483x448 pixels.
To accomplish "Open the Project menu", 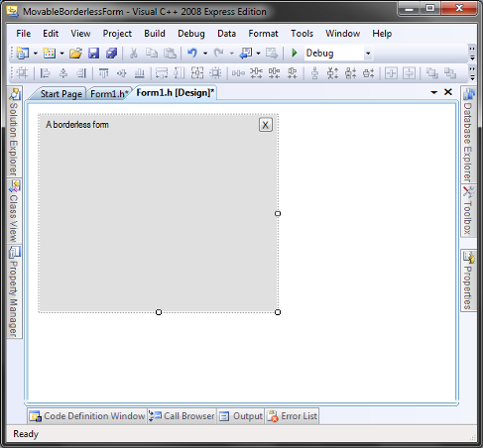I will pos(117,34).
